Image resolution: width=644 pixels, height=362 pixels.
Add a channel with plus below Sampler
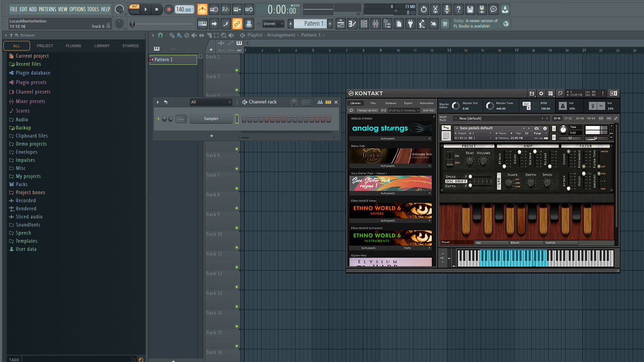(212, 136)
